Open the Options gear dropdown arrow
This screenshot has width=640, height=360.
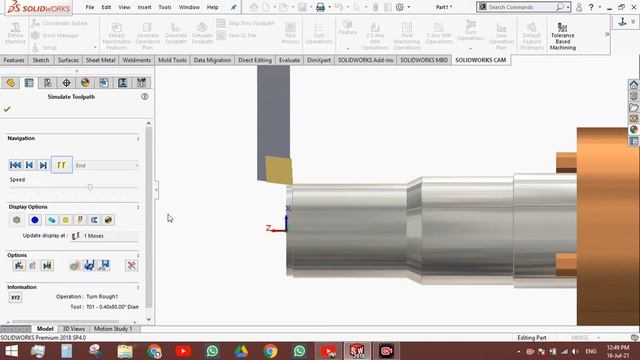tap(409, 7)
